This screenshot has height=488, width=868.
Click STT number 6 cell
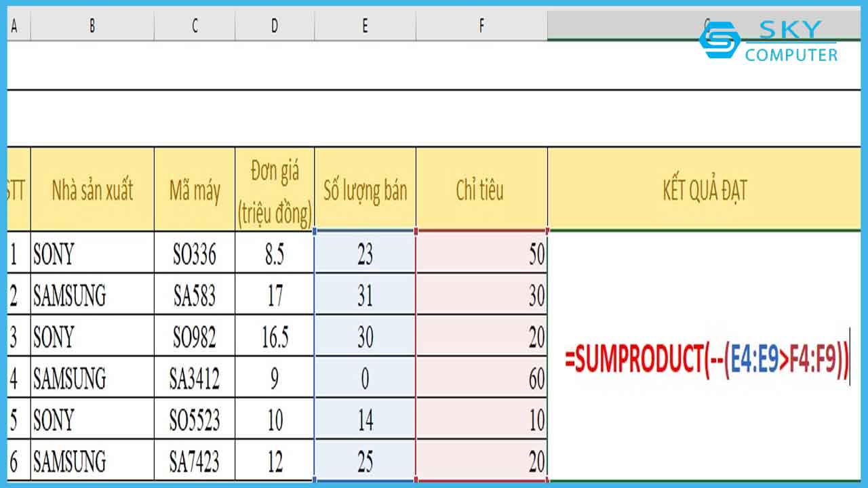coord(18,461)
